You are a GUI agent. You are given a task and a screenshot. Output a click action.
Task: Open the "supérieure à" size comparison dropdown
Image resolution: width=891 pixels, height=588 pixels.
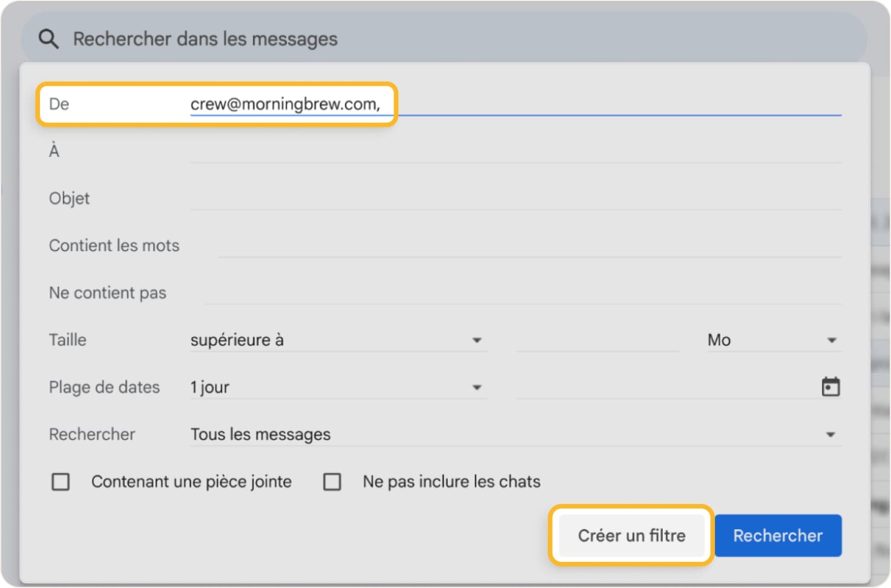(336, 340)
